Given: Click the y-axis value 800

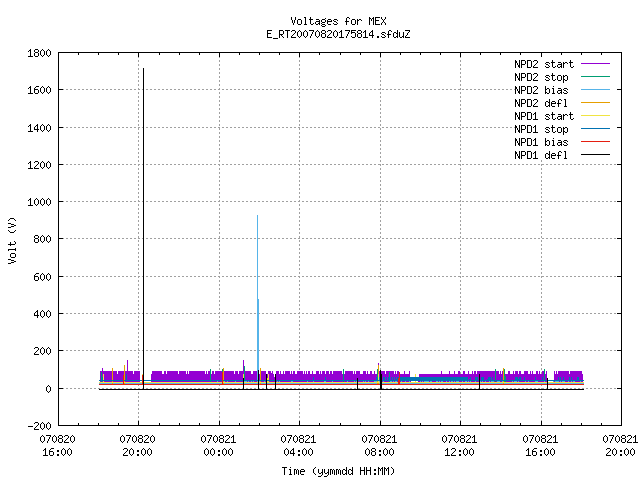Looking at the screenshot, I should click(x=42, y=239).
